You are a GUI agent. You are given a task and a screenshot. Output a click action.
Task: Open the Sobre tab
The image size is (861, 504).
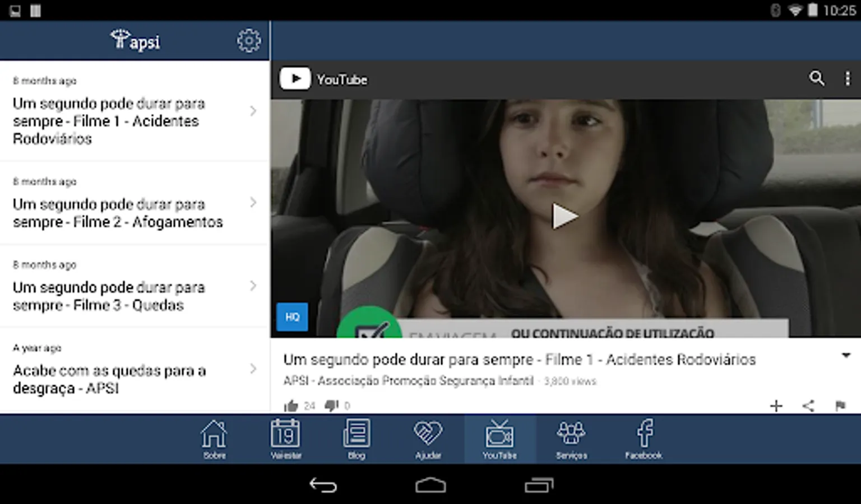(214, 440)
